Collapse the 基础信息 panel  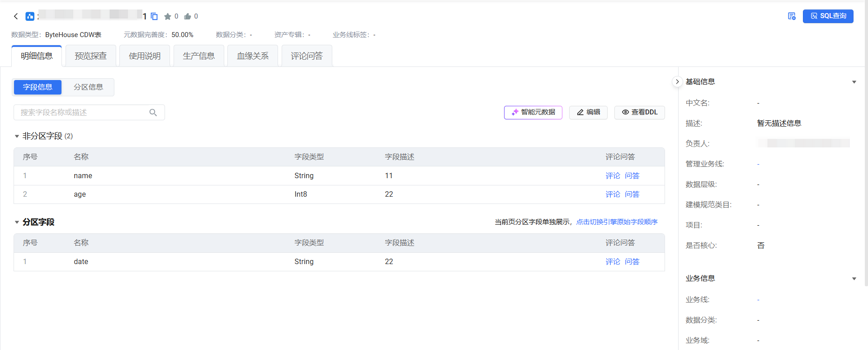click(854, 82)
